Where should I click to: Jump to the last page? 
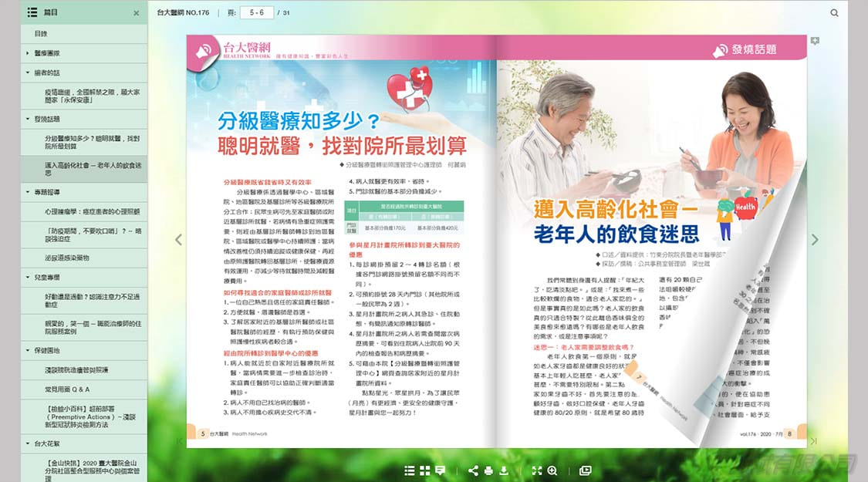[813, 441]
